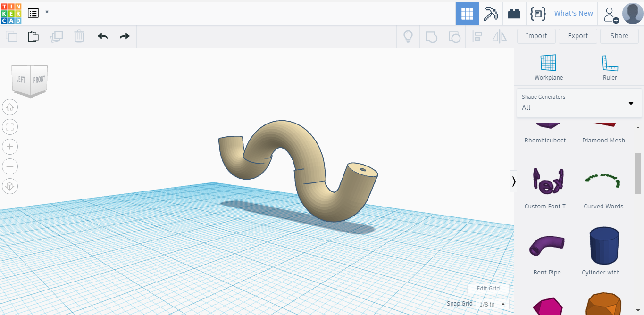Click the invite people icon
644x315 pixels.
click(x=611, y=15)
